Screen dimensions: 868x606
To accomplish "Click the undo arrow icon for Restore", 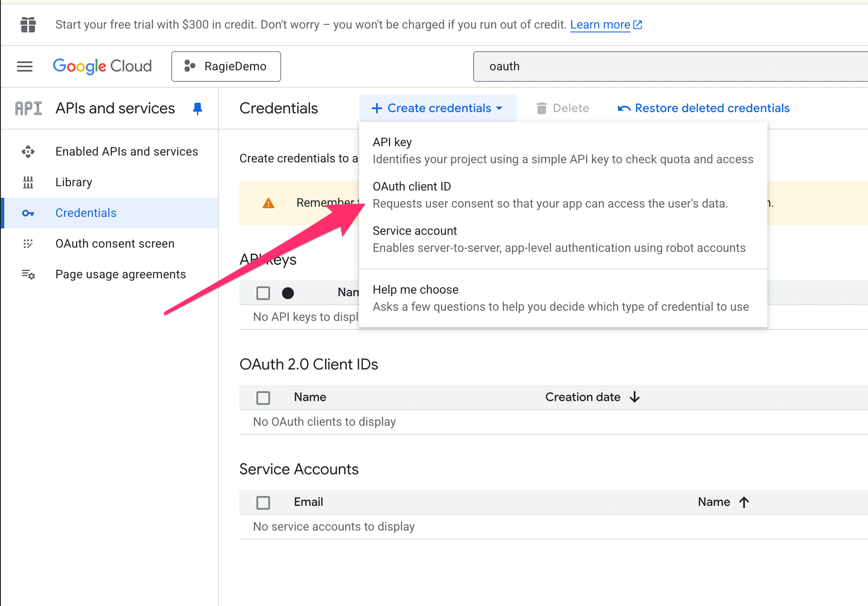I will 624,108.
